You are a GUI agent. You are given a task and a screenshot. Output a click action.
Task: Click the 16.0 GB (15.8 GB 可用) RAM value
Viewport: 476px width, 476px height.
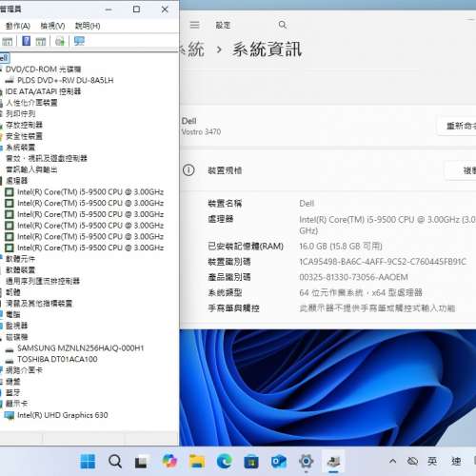point(341,247)
